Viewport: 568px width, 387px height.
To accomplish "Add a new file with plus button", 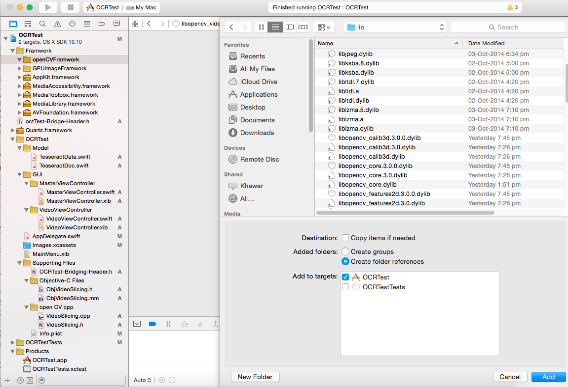I will pyautogui.click(x=7, y=380).
